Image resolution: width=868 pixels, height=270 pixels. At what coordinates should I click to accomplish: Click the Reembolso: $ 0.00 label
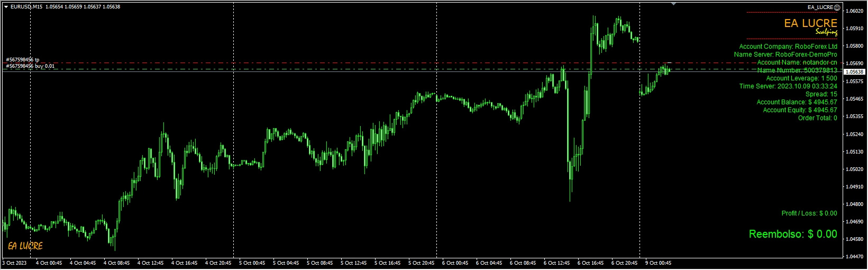[x=792, y=234]
